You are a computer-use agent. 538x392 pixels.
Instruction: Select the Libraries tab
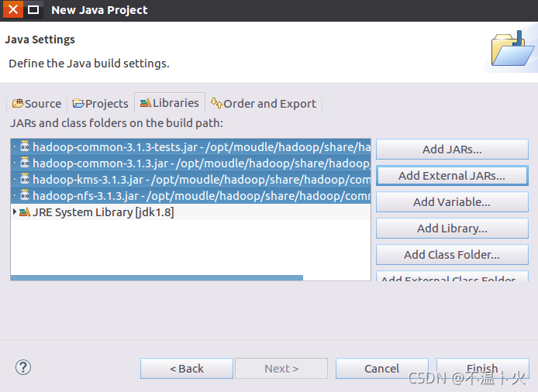170,102
